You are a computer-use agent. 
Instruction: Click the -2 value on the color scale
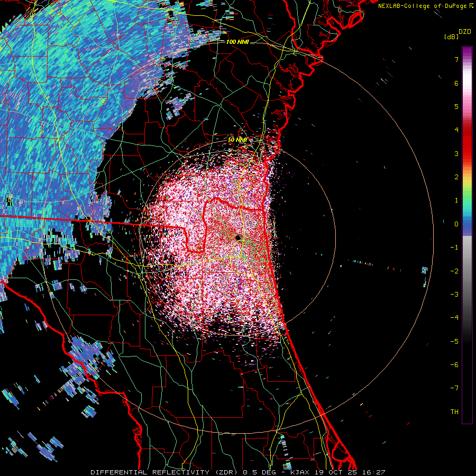pos(454,271)
